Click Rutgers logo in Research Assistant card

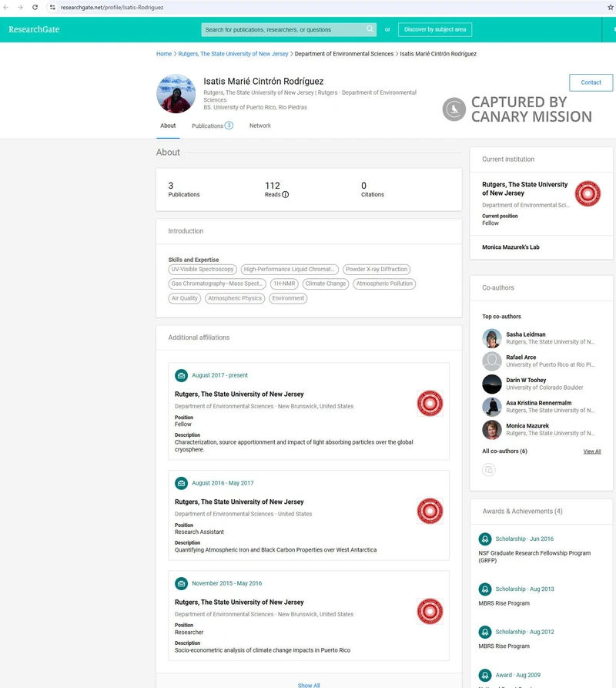tap(430, 511)
